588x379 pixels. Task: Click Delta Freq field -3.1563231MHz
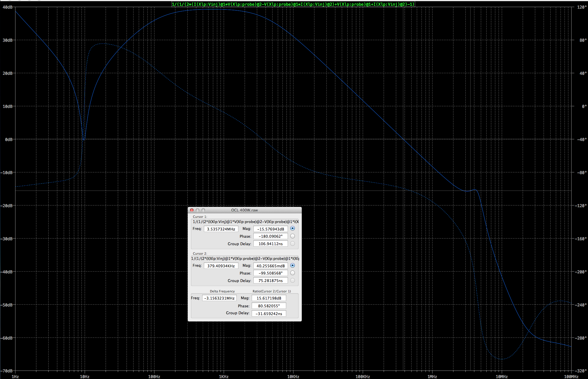[x=219, y=298]
